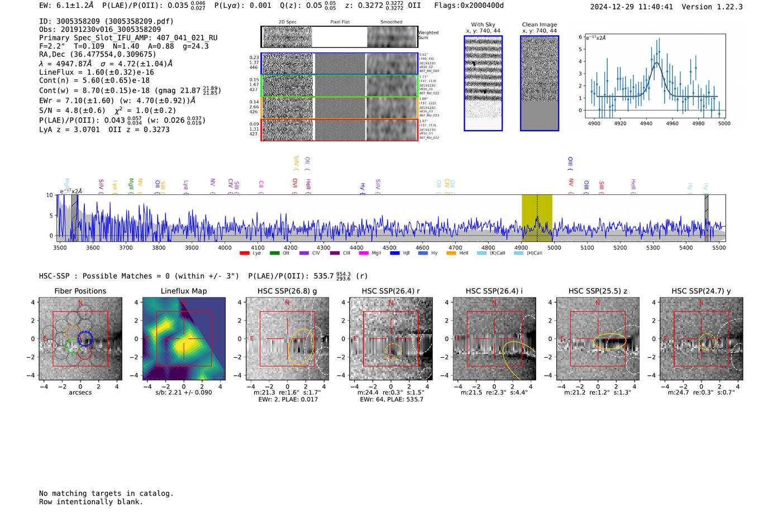The width and height of the screenshot is (782, 532).
Task: Click the Weighted Sum 2D spectrum strip
Action: 340,37
